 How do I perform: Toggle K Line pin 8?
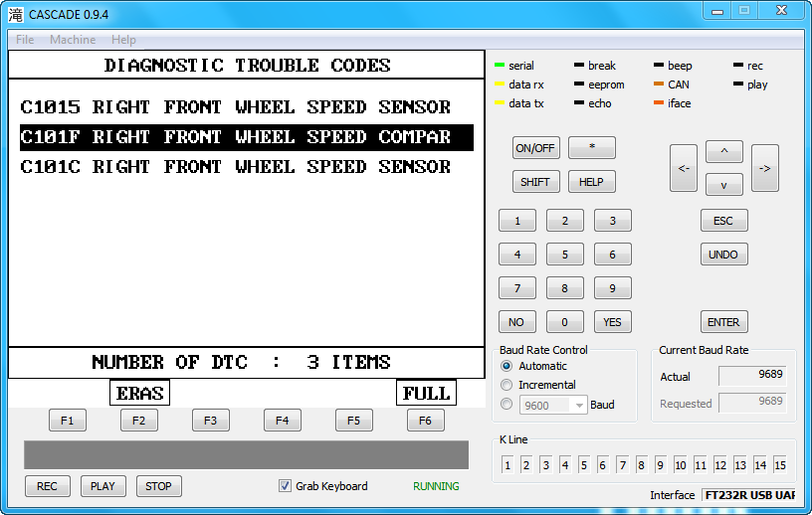pyautogui.click(x=641, y=465)
